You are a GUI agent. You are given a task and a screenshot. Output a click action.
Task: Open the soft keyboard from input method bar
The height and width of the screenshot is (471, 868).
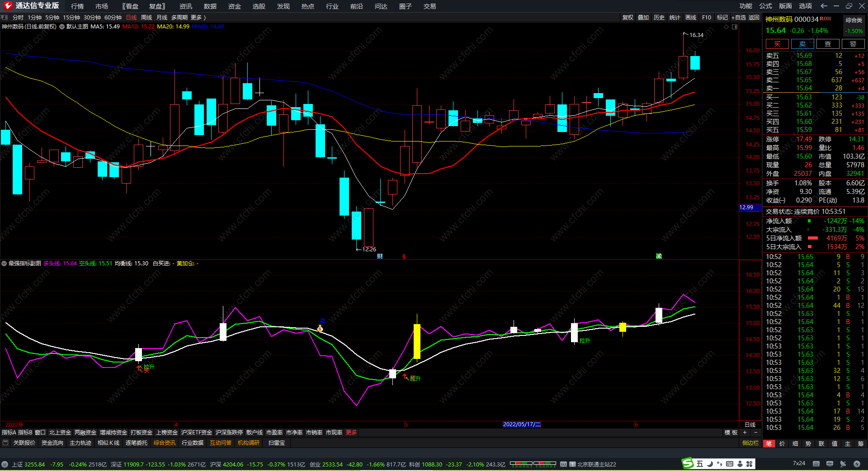pos(729,464)
